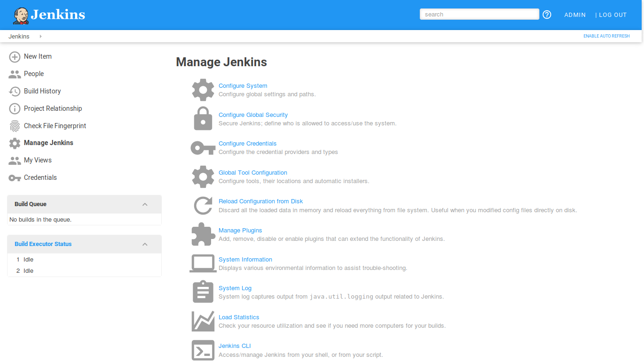Screen dimensions: 644x362
Task: Click the LOG OUT link
Action: pyautogui.click(x=613, y=15)
